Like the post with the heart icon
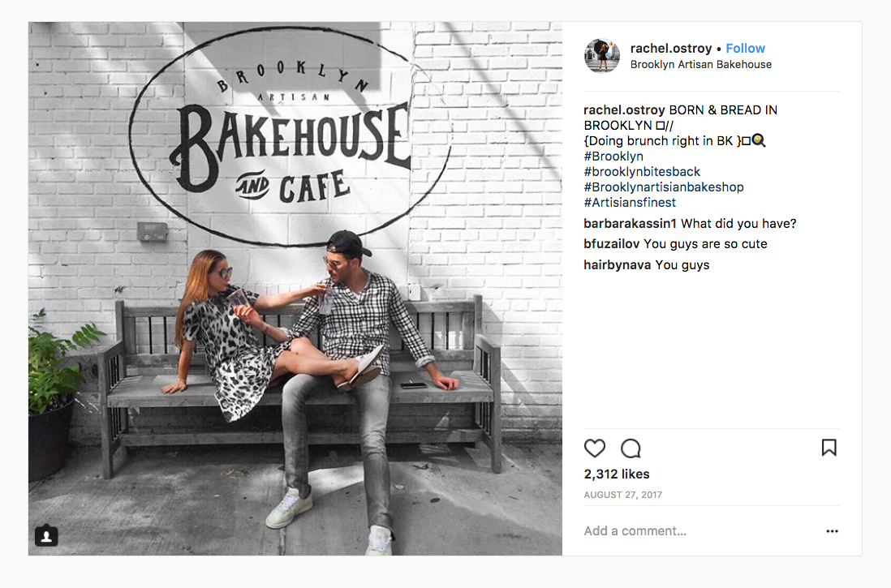891x588 pixels. point(594,449)
